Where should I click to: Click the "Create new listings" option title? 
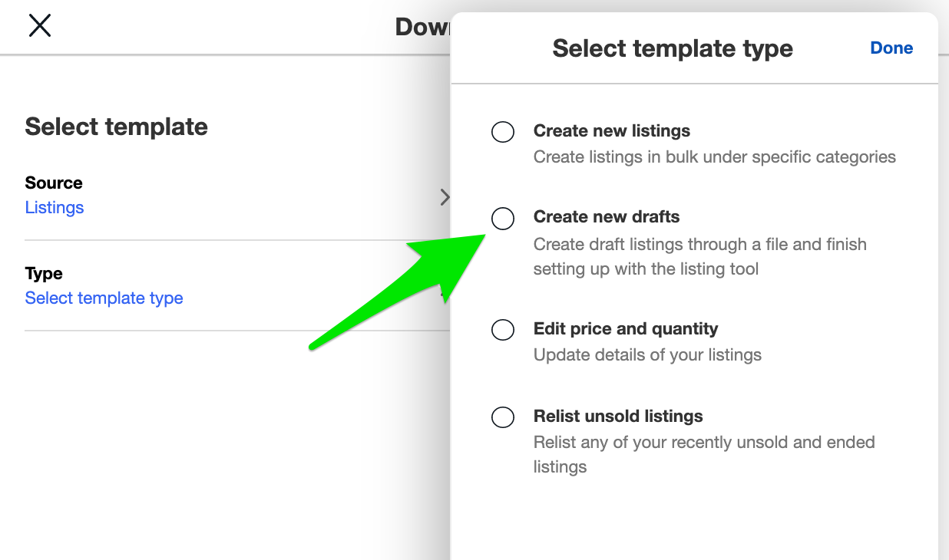(x=611, y=130)
